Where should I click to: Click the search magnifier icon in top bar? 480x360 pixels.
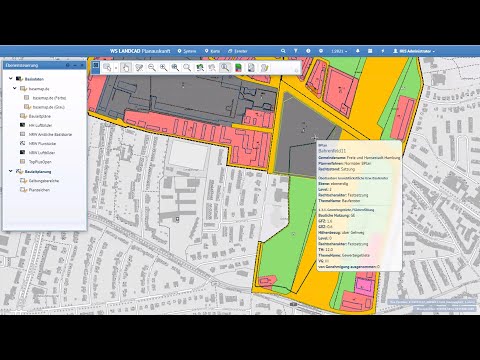pos(283,51)
